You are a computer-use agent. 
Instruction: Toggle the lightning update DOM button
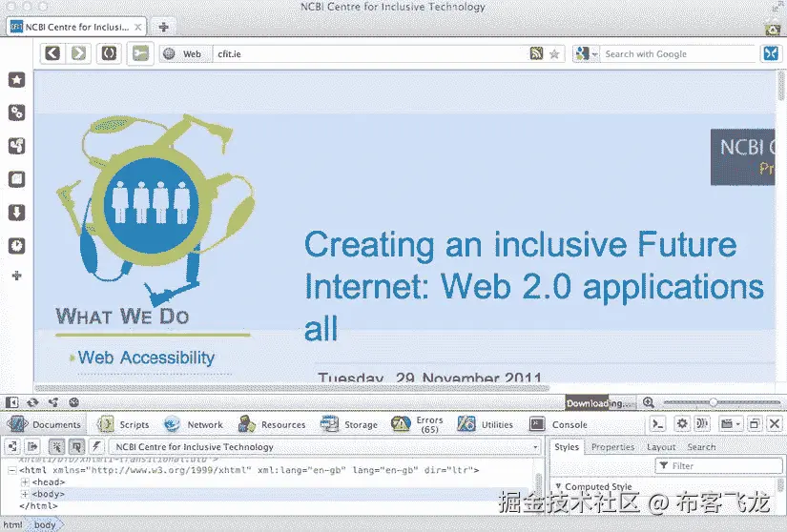coord(96,446)
